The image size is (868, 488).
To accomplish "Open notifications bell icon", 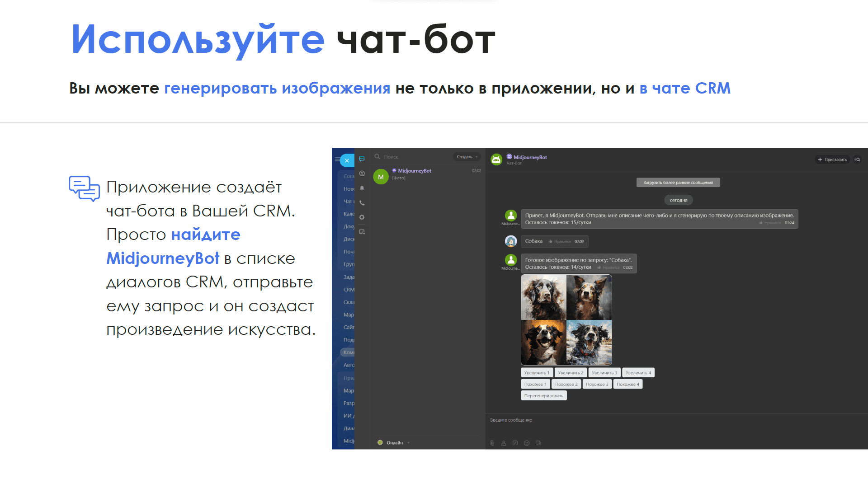I will click(362, 188).
